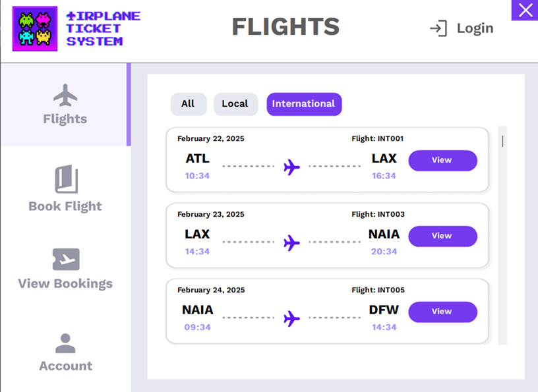Click airplane icon on INT003 flight card

click(x=291, y=243)
